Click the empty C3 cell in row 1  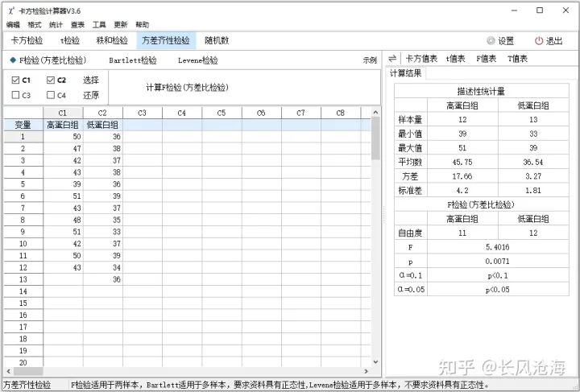click(x=143, y=137)
